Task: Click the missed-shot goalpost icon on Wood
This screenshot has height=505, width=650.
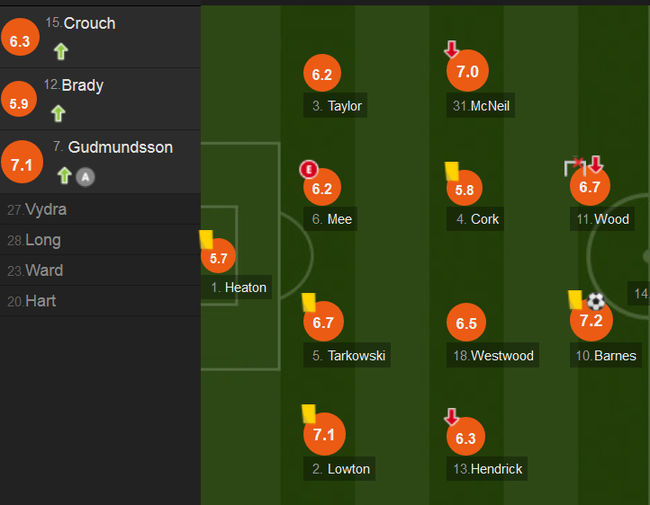Action: coord(574,167)
